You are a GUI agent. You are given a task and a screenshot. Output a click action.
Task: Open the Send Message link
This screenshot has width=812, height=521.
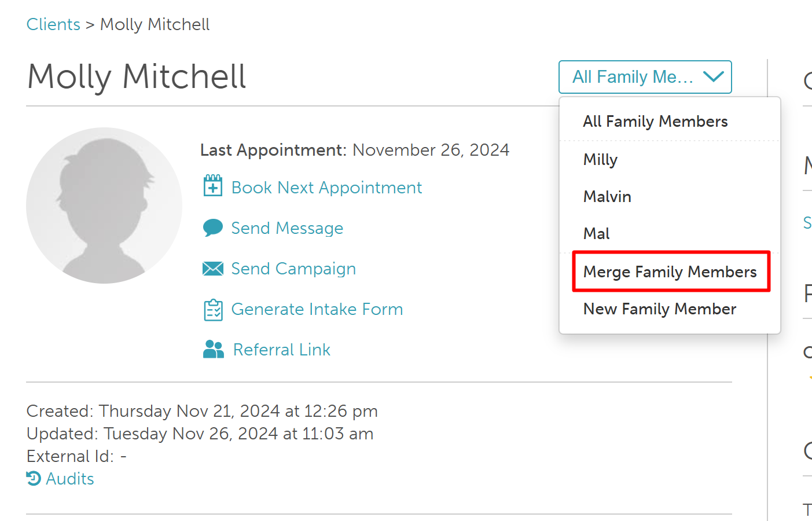[287, 228]
